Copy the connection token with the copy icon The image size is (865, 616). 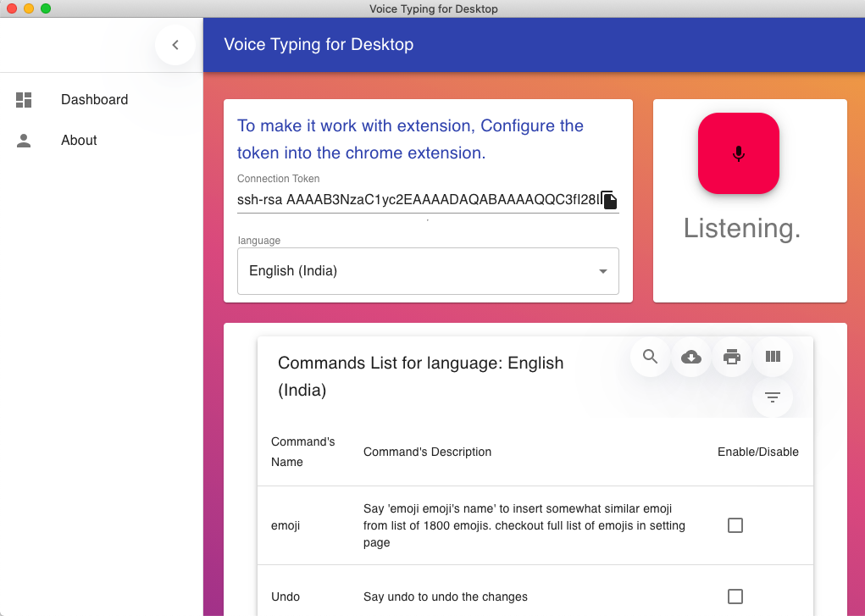point(609,200)
